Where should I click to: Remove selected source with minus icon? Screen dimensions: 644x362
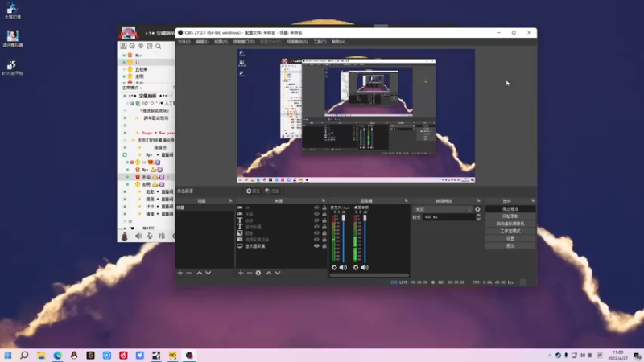click(x=250, y=273)
